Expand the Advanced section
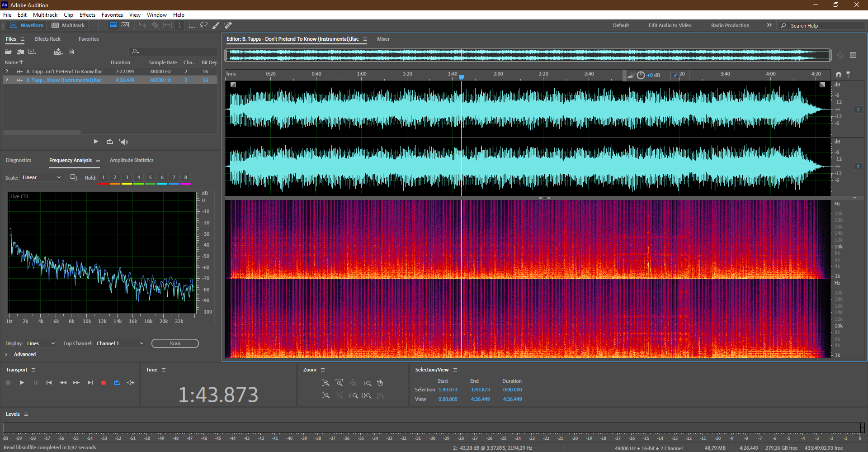 (x=6, y=354)
